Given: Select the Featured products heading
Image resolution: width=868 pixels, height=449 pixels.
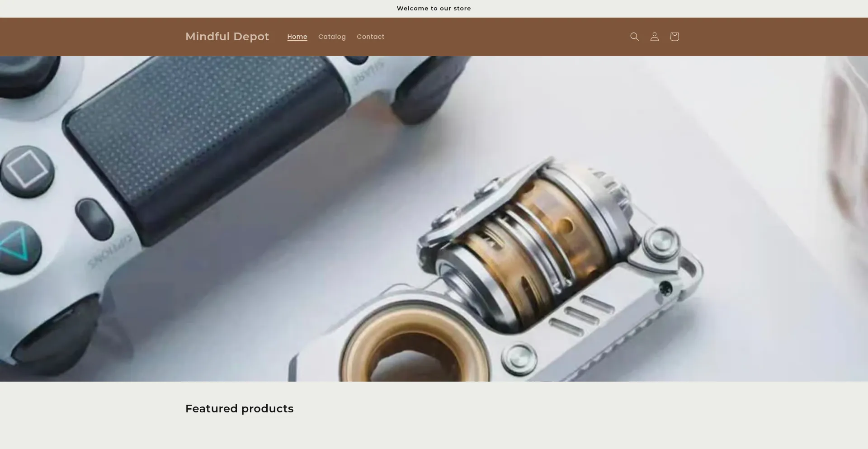Looking at the screenshot, I should (x=239, y=408).
